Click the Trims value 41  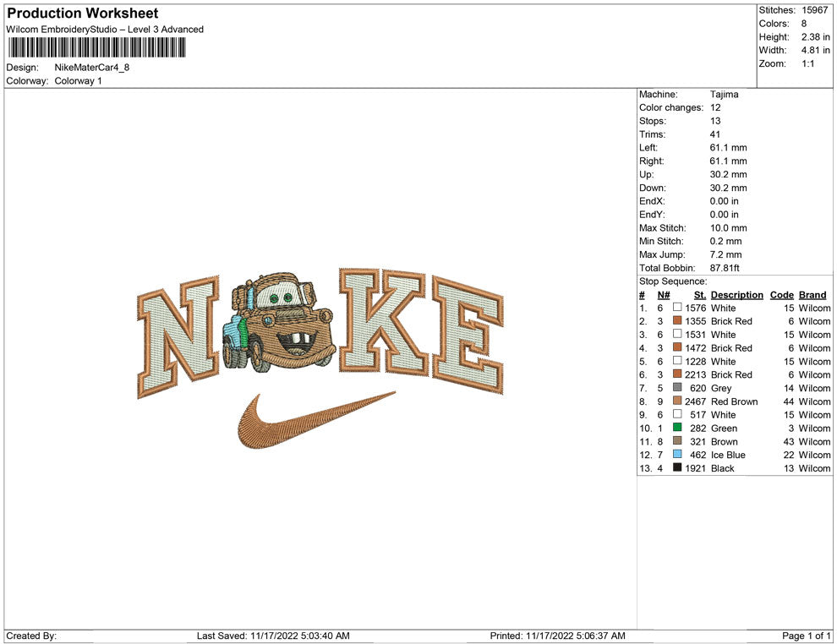pyautogui.click(x=715, y=134)
